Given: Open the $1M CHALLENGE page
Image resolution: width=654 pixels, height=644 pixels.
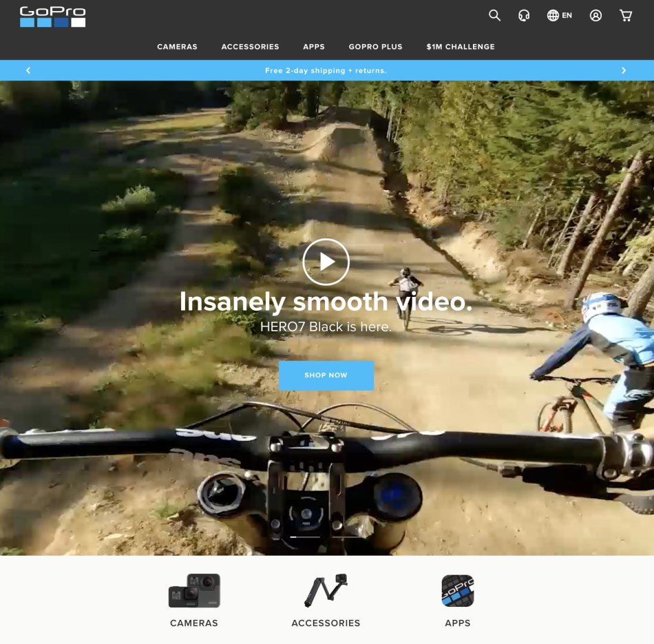Looking at the screenshot, I should point(459,46).
